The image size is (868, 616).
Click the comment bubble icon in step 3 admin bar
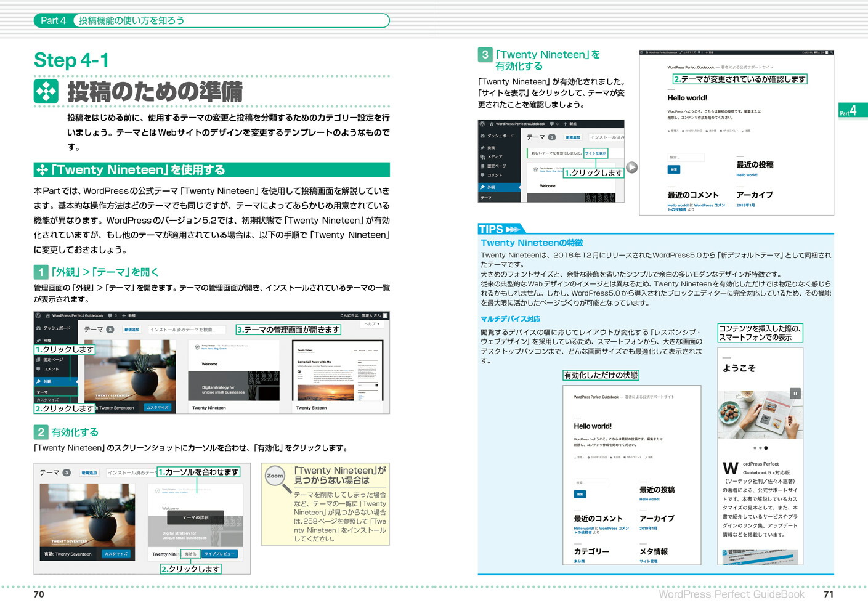(x=553, y=124)
